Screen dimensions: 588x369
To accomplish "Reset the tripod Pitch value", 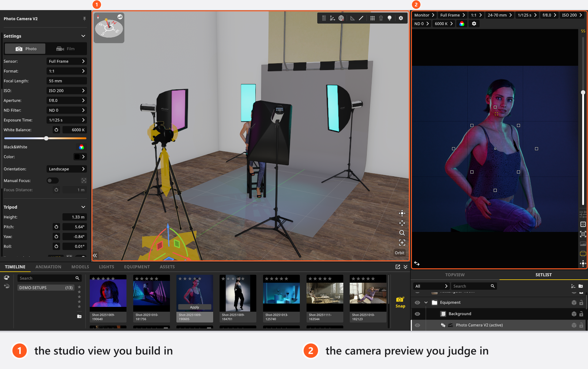I will point(56,227).
